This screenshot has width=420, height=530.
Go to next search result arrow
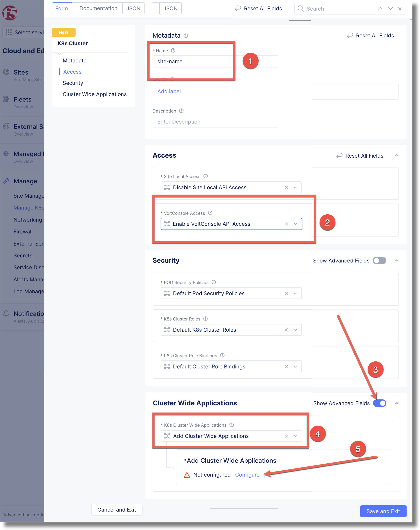coord(391,9)
